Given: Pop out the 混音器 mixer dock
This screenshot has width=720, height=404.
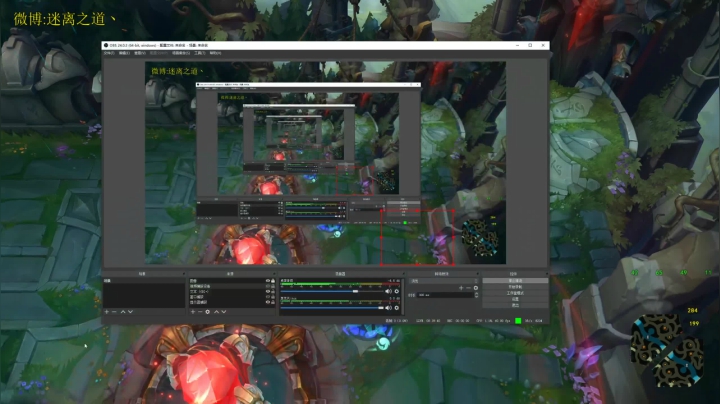Looking at the screenshot, I should (x=403, y=274).
